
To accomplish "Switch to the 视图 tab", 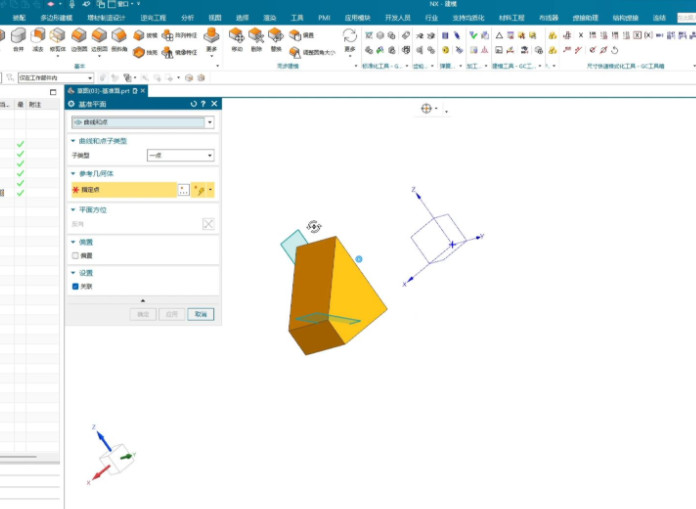I will pyautogui.click(x=215, y=18).
